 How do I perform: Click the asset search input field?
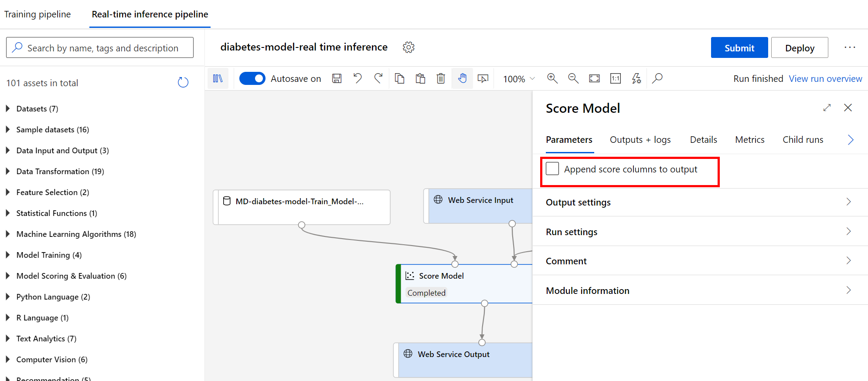pyautogui.click(x=103, y=48)
